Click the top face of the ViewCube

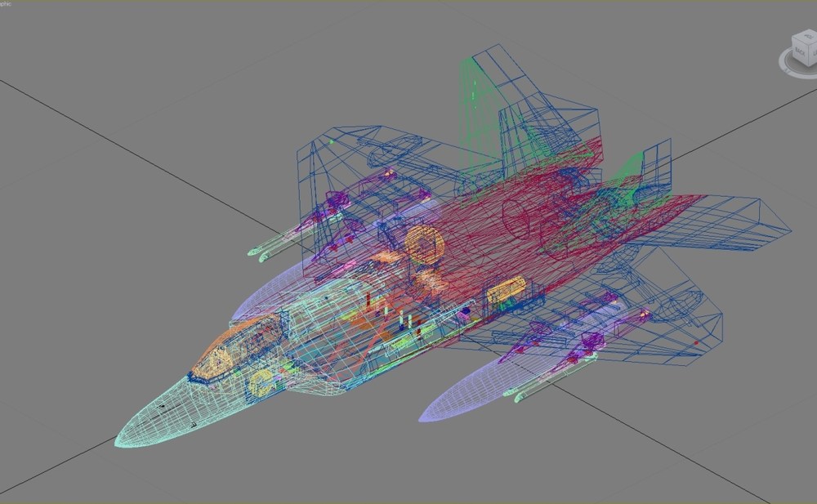[809, 36]
